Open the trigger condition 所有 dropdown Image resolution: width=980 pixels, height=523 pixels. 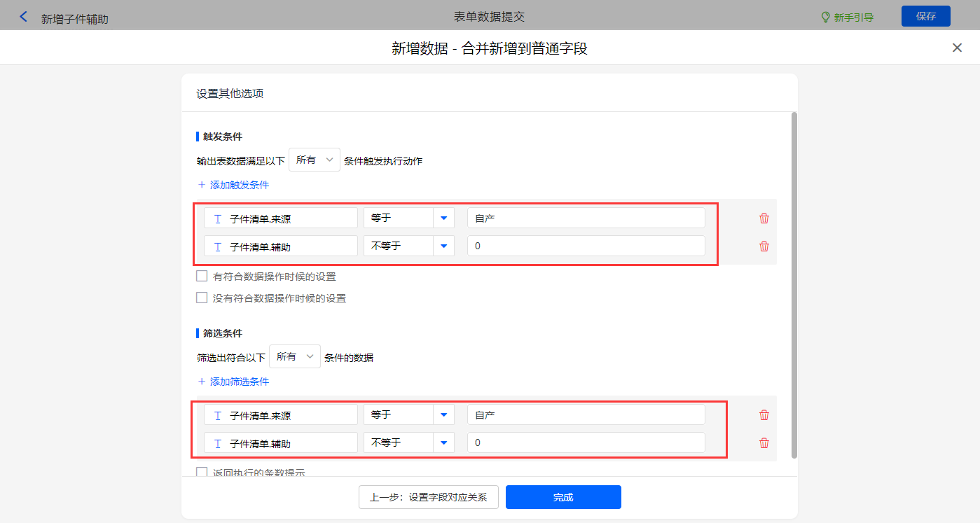coord(314,160)
